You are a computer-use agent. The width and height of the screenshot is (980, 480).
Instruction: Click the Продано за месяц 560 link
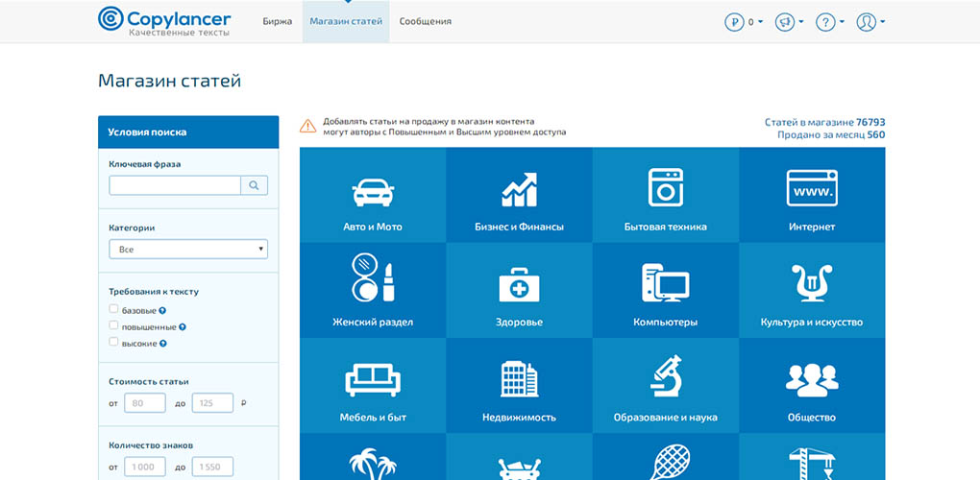(x=831, y=134)
